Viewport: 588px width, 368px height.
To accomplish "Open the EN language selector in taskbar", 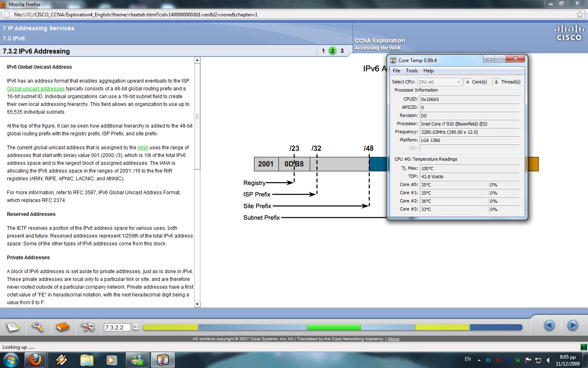I will [468, 359].
